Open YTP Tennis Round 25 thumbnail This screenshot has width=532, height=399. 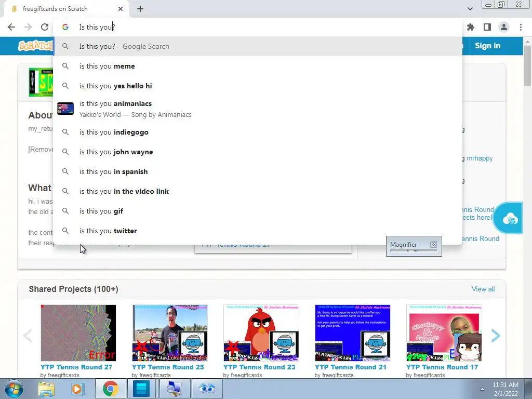170,333
